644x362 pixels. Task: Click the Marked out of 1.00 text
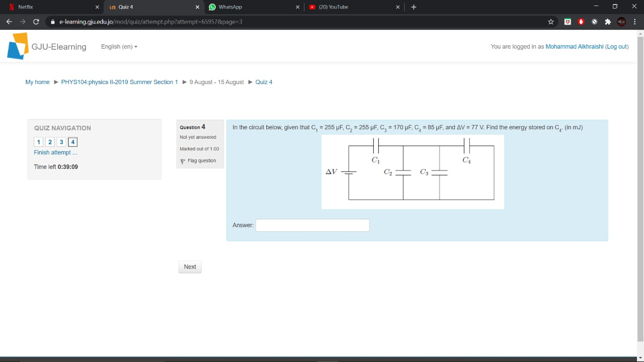coord(199,149)
